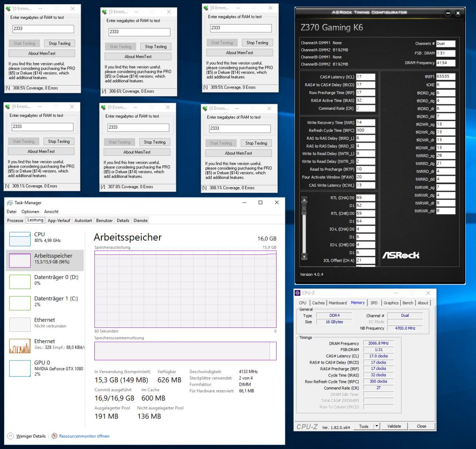Click MemTest title icon in 308.6% coverage window
Screen dimensions: 476x449
(x=104, y=12)
